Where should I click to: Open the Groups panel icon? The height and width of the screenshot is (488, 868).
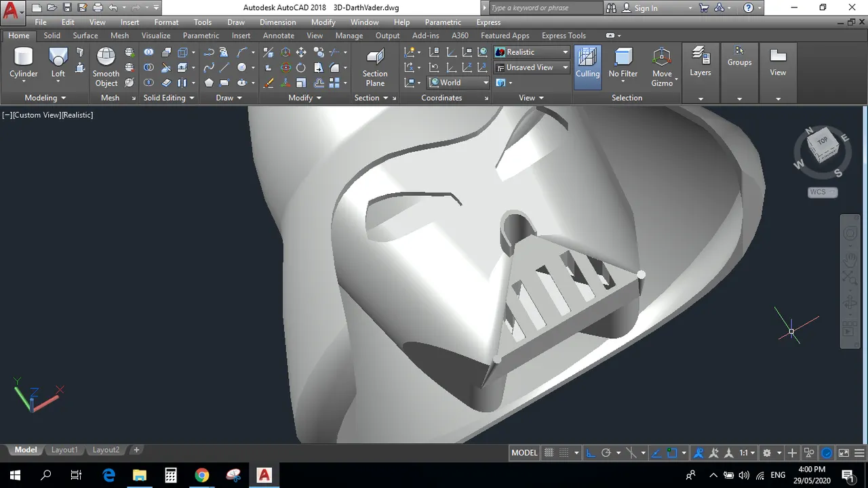click(x=739, y=57)
